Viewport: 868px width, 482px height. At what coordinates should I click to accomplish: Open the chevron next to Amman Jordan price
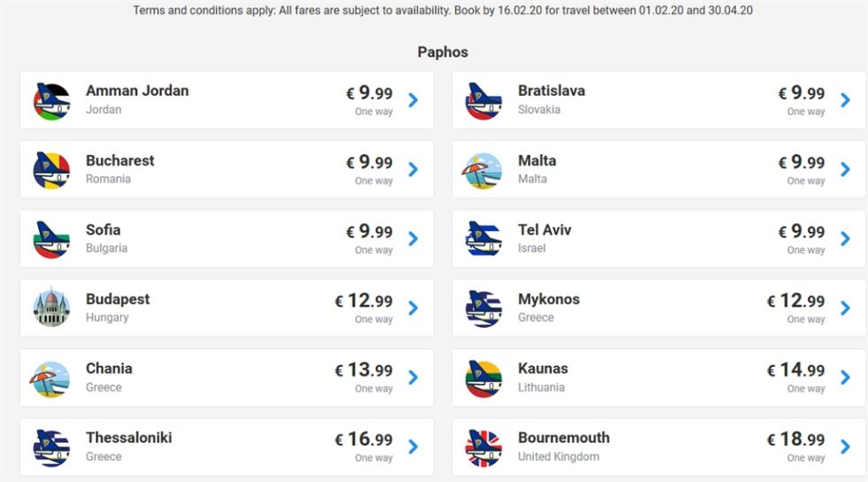pos(413,100)
